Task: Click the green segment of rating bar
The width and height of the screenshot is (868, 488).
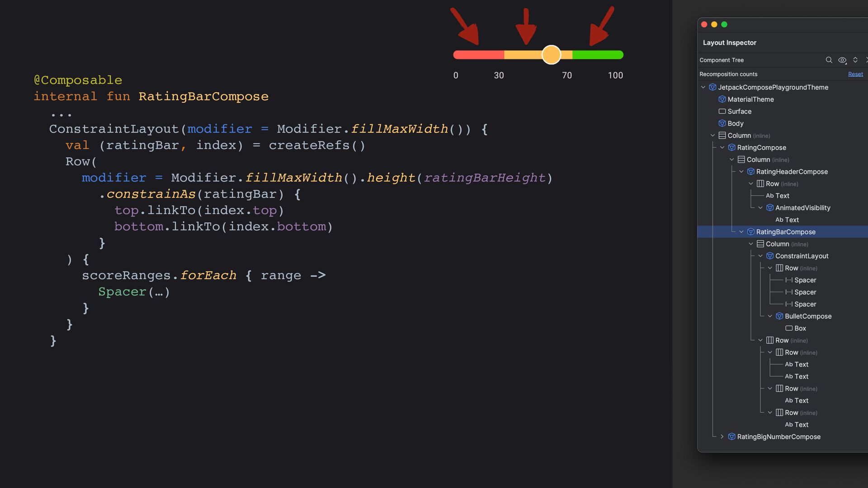Action: pyautogui.click(x=598, y=55)
